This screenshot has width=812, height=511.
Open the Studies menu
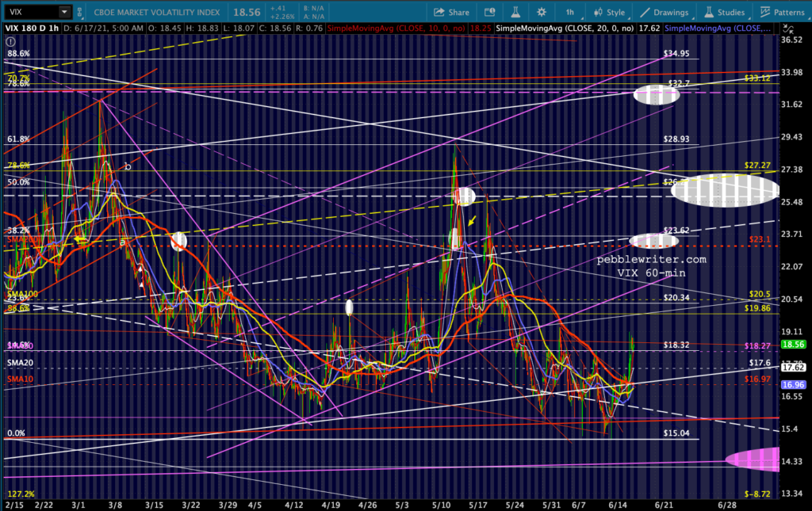(725, 12)
